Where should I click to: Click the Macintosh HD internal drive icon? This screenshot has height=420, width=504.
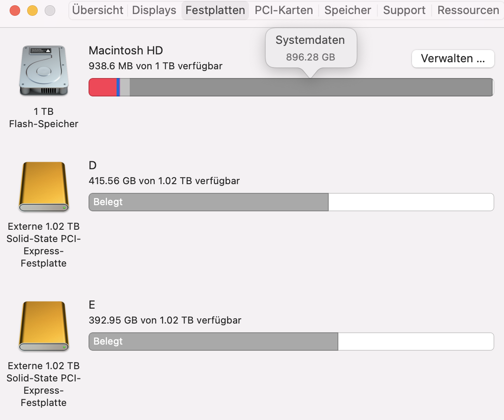coord(43,70)
